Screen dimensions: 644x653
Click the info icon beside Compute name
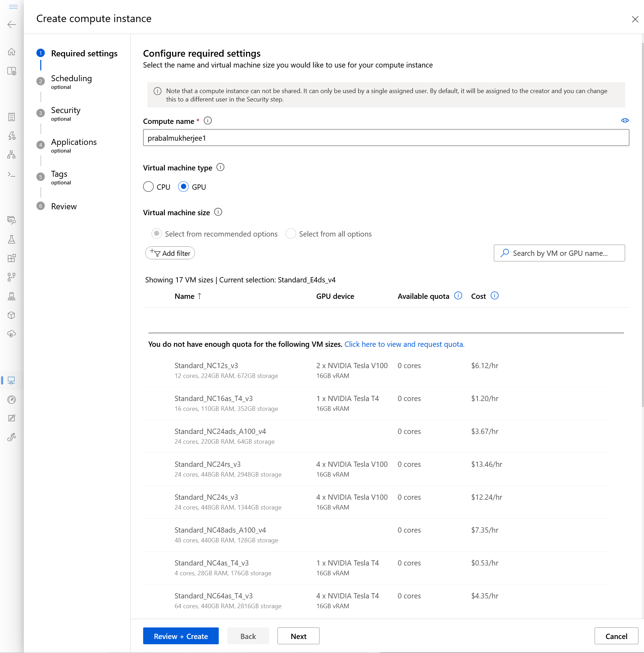pyautogui.click(x=208, y=121)
